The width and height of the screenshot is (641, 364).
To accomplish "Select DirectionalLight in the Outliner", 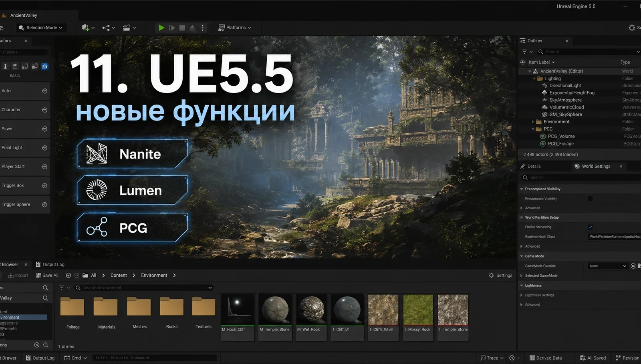I will pos(565,86).
